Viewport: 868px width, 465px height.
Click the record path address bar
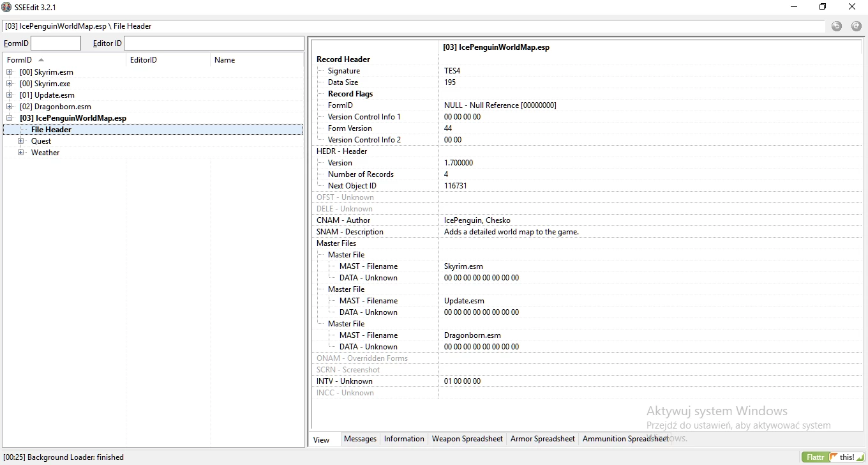(414, 26)
